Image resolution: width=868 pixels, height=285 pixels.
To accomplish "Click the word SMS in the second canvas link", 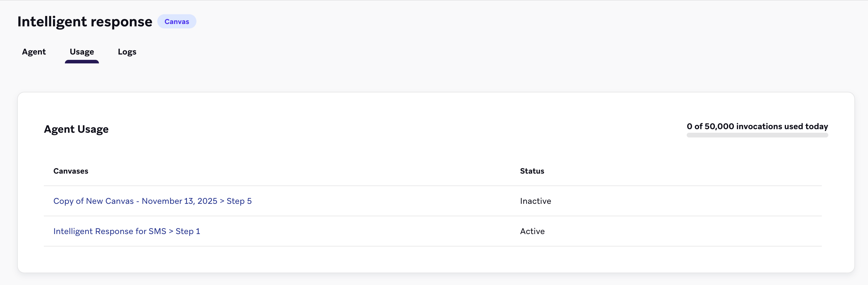I will [157, 231].
